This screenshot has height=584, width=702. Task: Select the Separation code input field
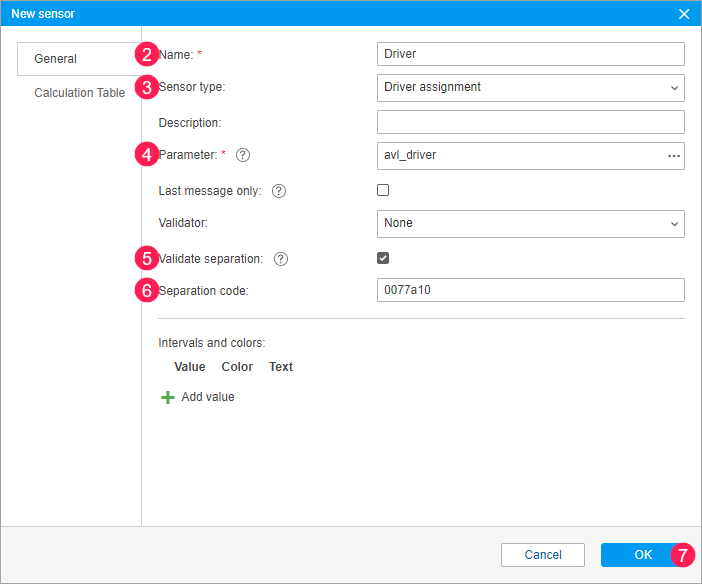coord(530,290)
